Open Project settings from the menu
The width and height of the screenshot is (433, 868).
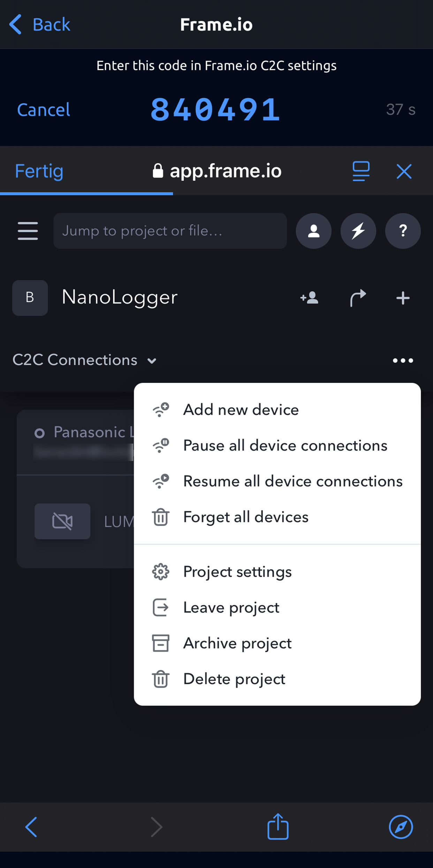277,572
